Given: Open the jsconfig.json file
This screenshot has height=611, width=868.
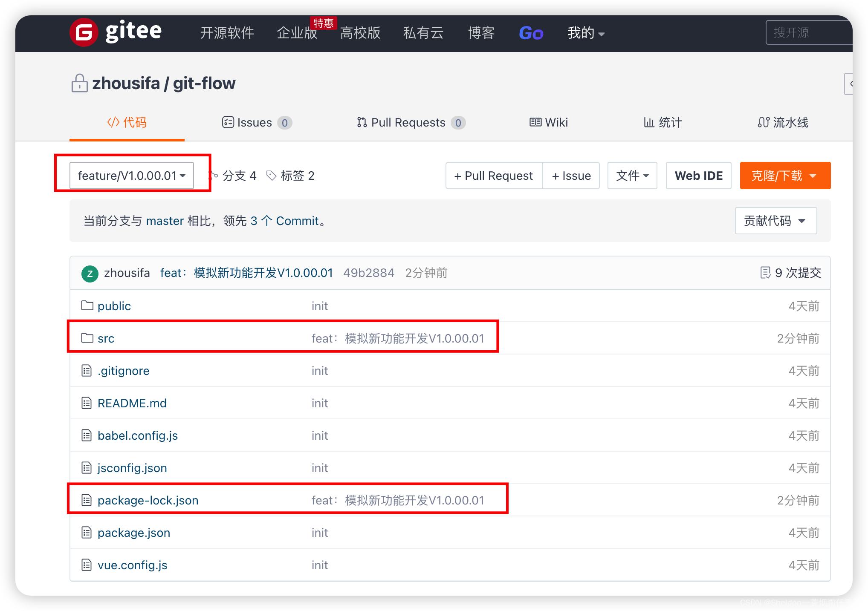Looking at the screenshot, I should point(132,467).
